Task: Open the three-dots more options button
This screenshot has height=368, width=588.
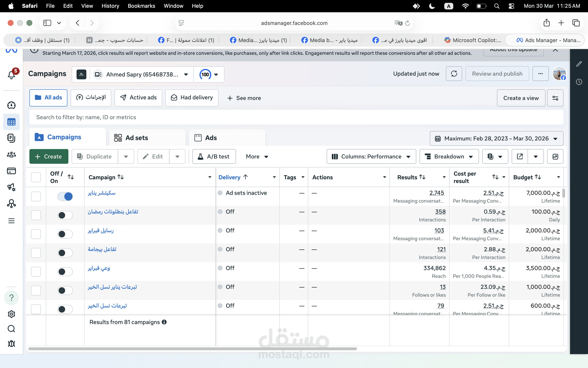Action: pyautogui.click(x=540, y=74)
